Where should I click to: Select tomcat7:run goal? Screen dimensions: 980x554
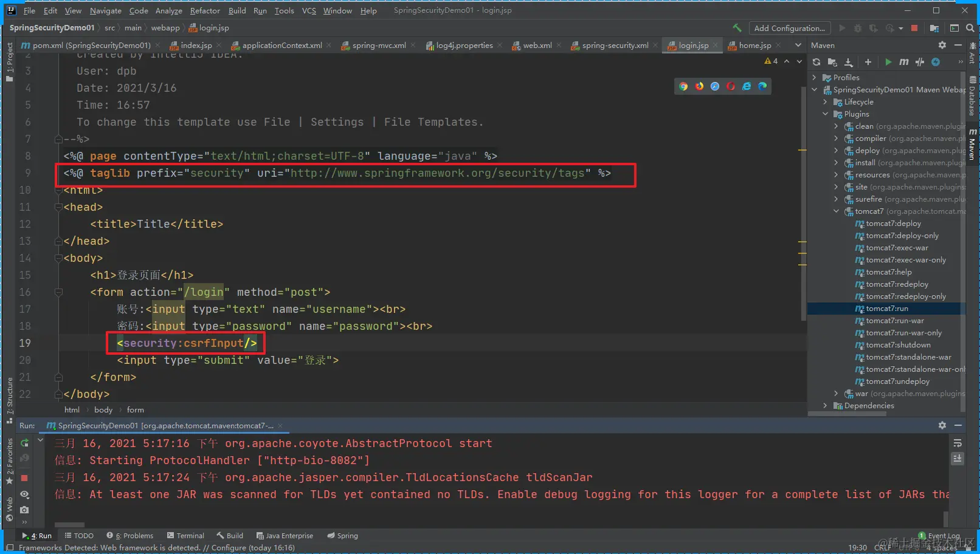[x=886, y=309]
